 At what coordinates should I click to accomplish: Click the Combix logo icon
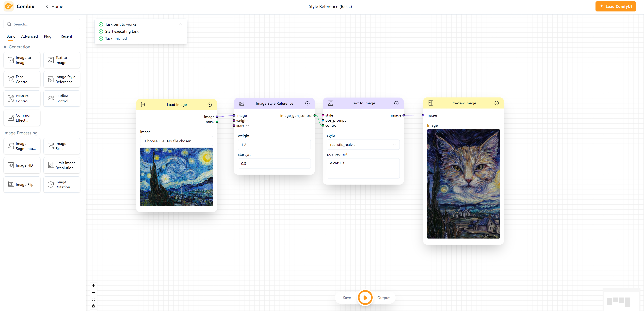pos(9,6)
